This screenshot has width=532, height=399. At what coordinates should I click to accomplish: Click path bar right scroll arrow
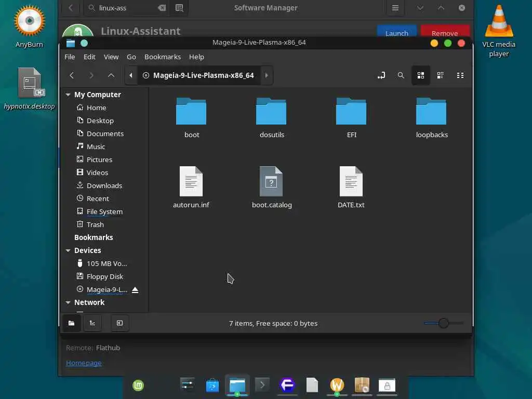(267, 75)
